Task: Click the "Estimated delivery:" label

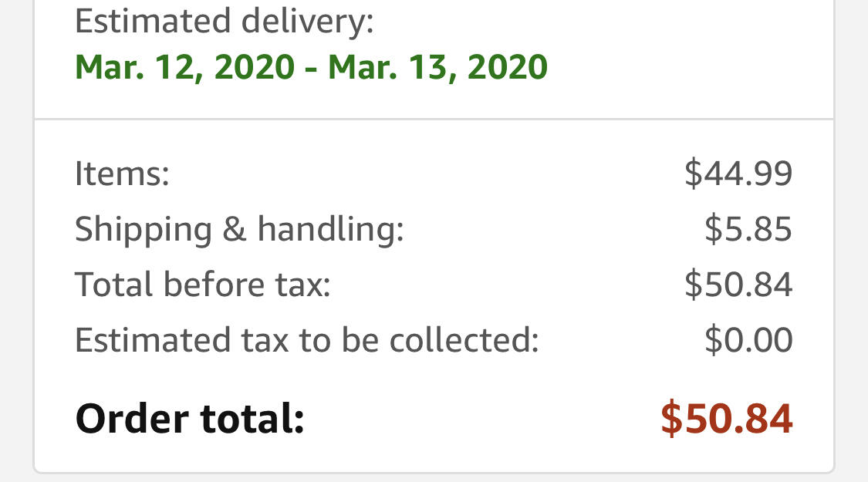Action: (x=225, y=22)
